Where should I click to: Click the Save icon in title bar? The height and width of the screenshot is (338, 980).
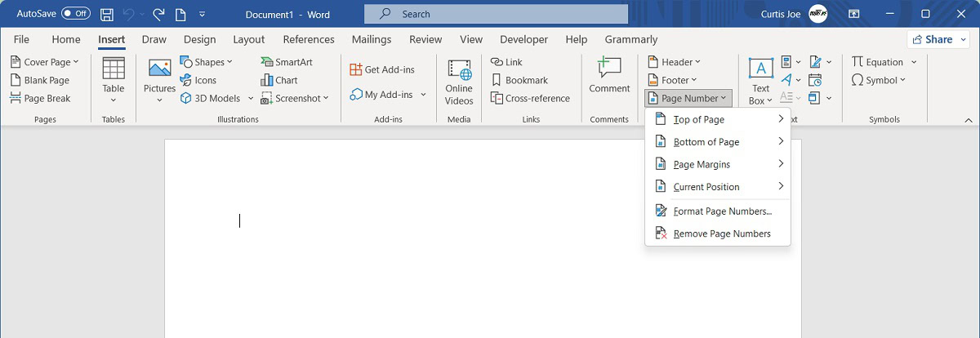107,14
